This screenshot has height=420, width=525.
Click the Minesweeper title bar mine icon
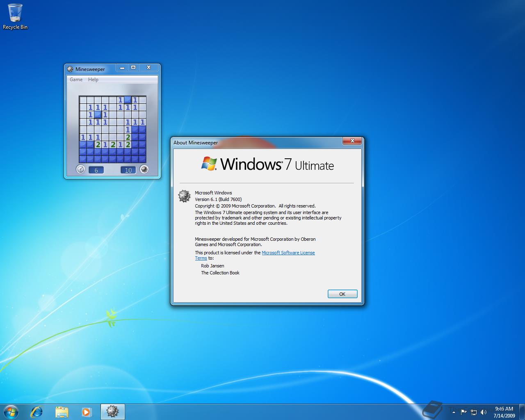(70, 69)
